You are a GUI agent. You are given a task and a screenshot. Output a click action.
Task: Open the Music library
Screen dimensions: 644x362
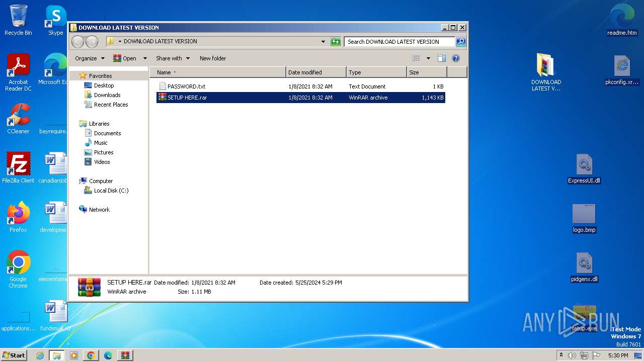[101, 143]
